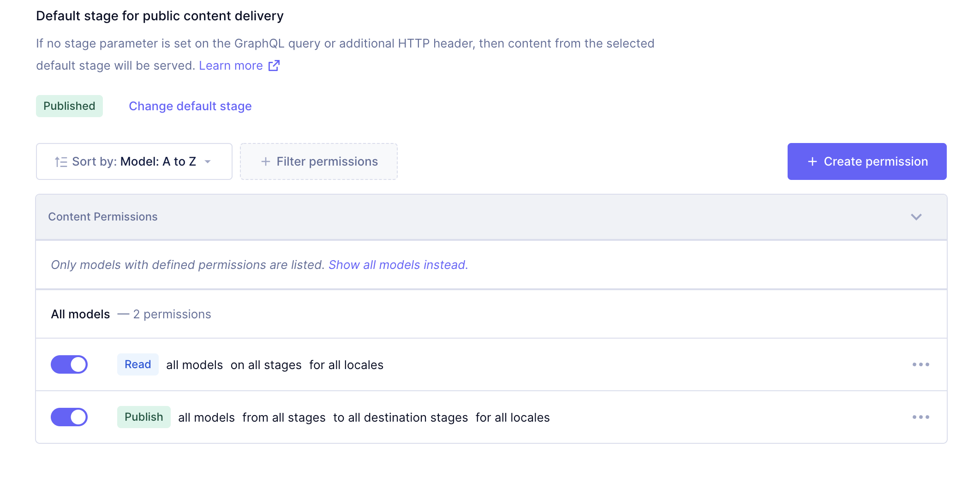This screenshot has height=489, width=980.
Task: Click the green Published stage badge
Action: click(69, 106)
